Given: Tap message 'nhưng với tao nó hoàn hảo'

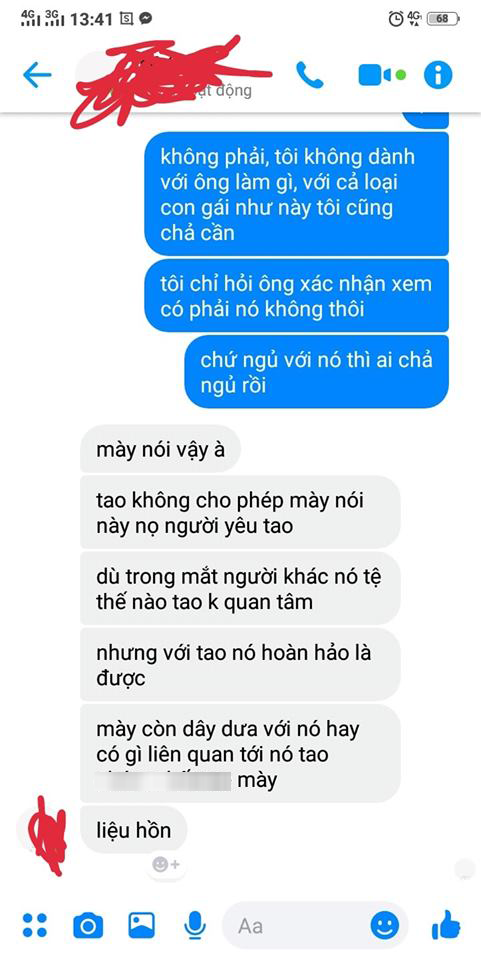Looking at the screenshot, I should pos(240,665).
